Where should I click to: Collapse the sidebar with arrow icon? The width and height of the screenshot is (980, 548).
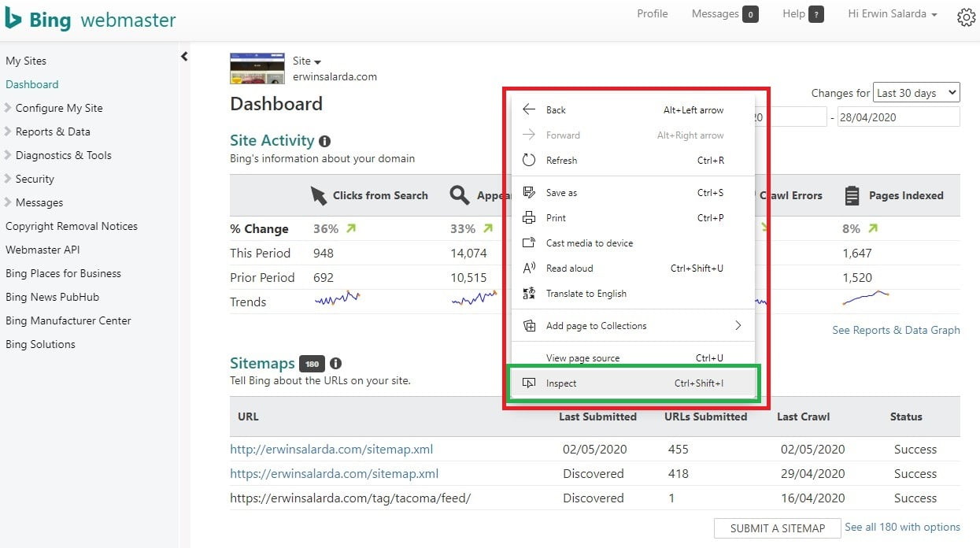pos(184,57)
